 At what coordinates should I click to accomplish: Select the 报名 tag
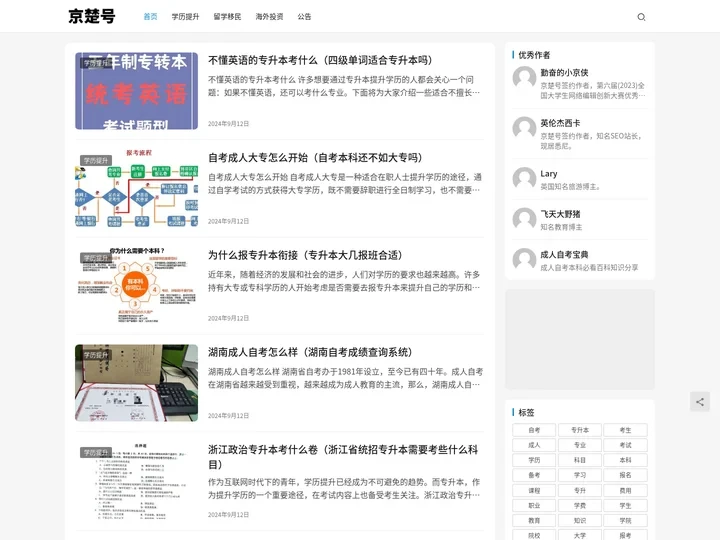tap(625, 475)
